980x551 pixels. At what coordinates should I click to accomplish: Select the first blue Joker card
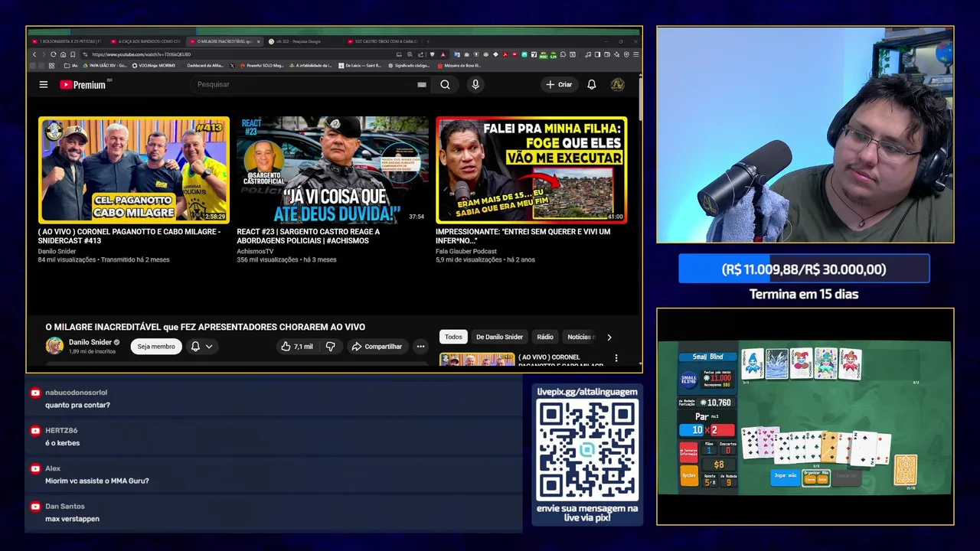pyautogui.click(x=753, y=364)
